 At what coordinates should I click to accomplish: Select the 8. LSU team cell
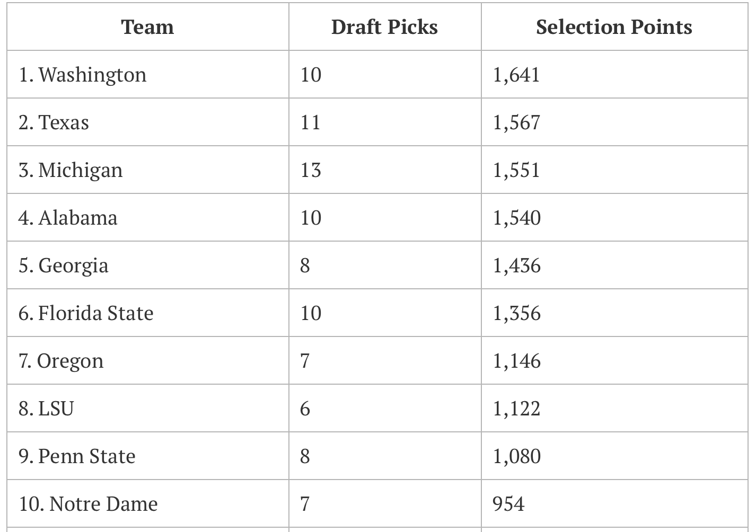tap(46, 409)
